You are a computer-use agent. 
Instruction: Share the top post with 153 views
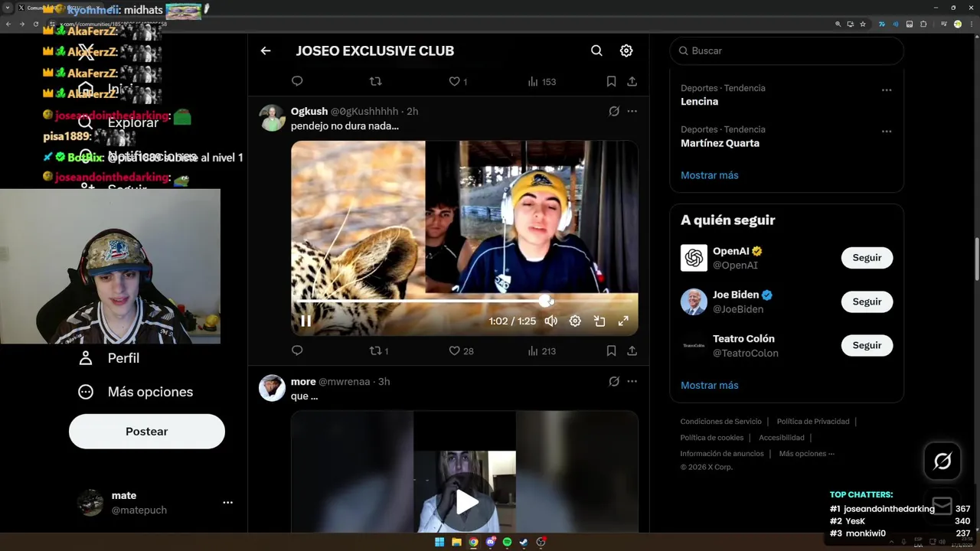632,81
